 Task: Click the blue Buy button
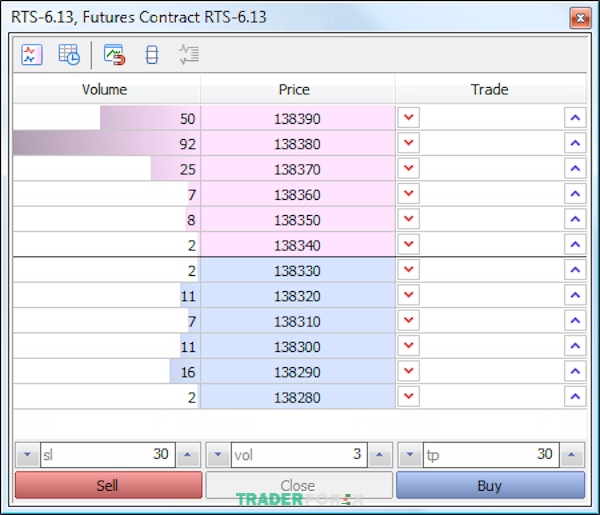491,485
